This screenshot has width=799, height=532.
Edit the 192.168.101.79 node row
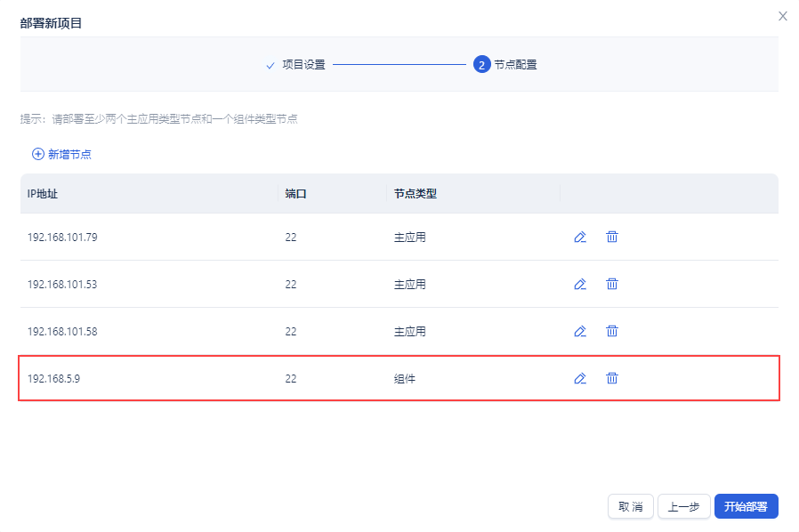pyautogui.click(x=580, y=237)
